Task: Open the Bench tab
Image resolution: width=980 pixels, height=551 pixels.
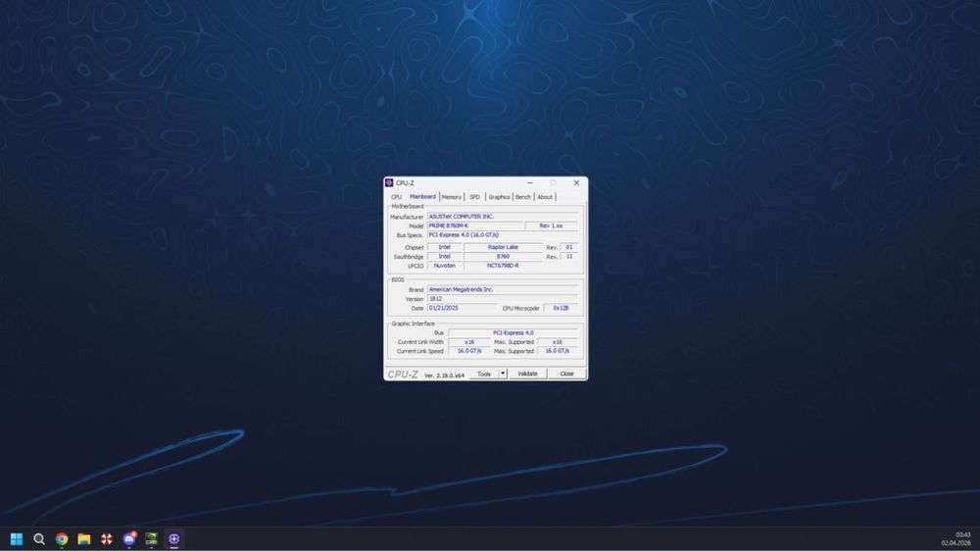Action: pyautogui.click(x=523, y=197)
